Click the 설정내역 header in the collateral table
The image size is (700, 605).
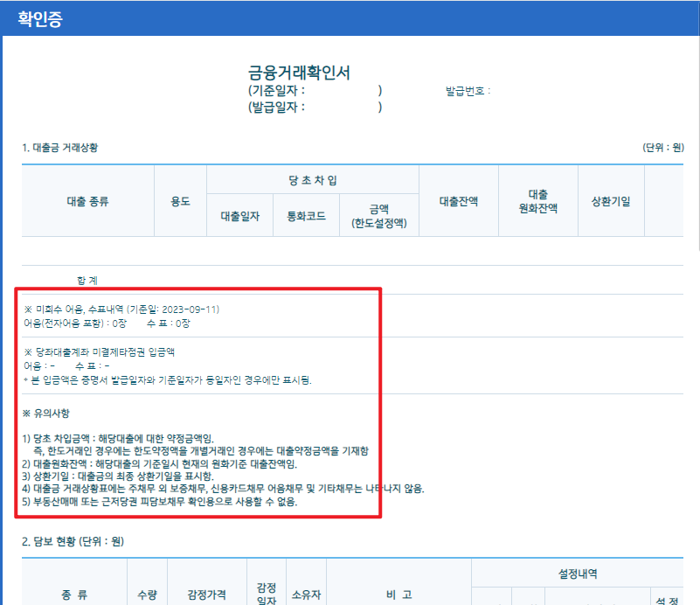point(577,571)
